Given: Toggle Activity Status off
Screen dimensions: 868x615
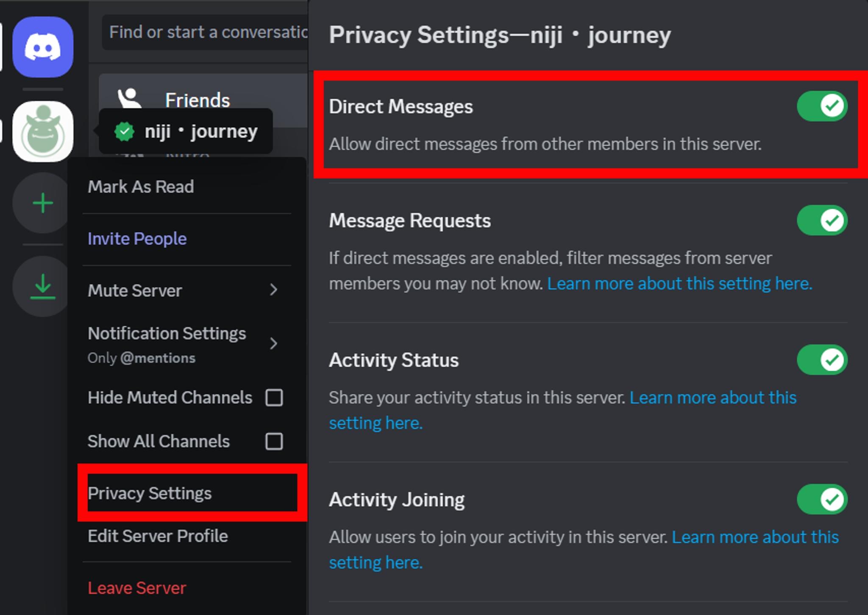Looking at the screenshot, I should pyautogui.click(x=822, y=360).
